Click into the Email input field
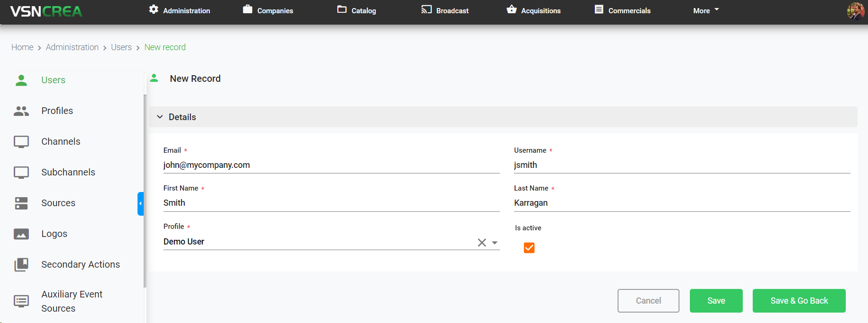868x323 pixels. (x=331, y=165)
